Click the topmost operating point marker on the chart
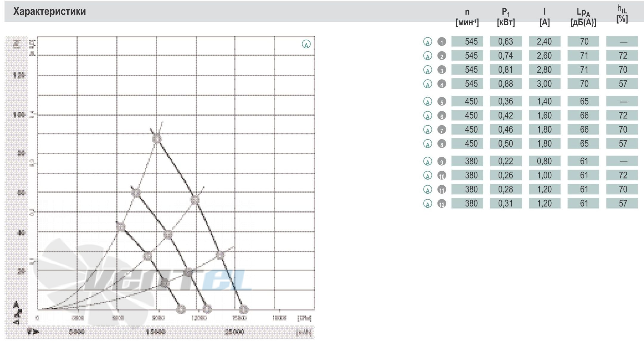Screen dimensions: 644x351 [157, 139]
